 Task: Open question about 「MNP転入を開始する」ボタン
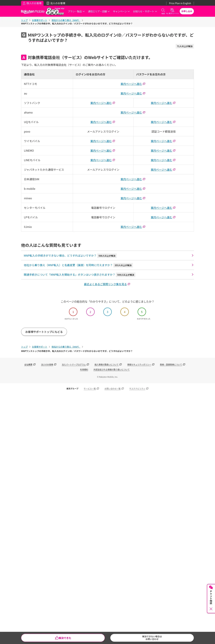coord(107,275)
